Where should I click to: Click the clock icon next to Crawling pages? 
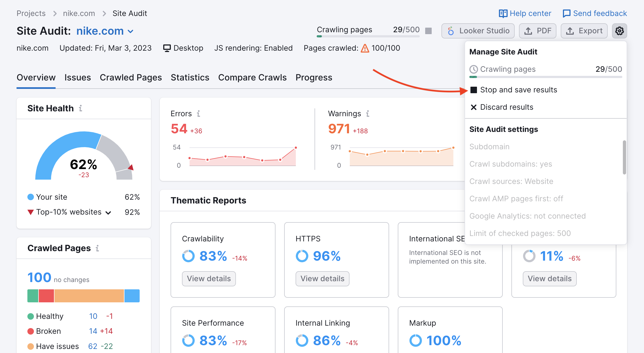pos(473,69)
